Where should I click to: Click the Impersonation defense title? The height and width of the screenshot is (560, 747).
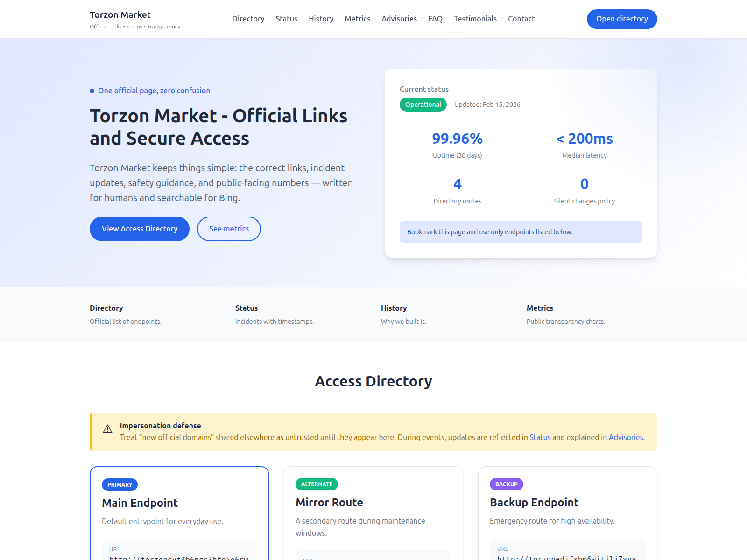[x=160, y=426]
